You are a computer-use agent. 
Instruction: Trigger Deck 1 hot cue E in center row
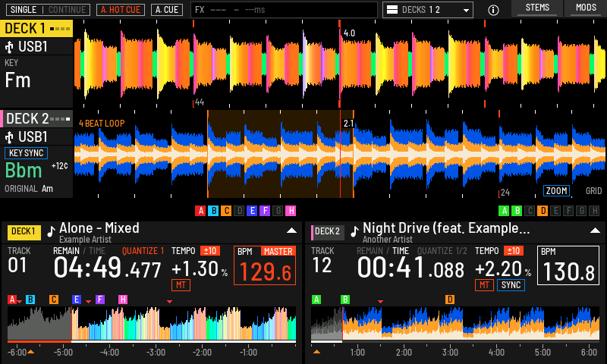point(252,211)
